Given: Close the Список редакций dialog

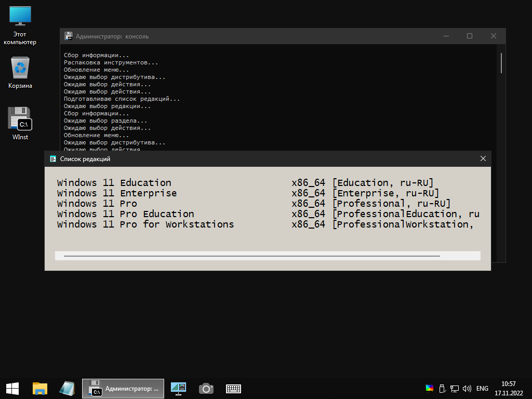Looking at the screenshot, I should (x=483, y=159).
